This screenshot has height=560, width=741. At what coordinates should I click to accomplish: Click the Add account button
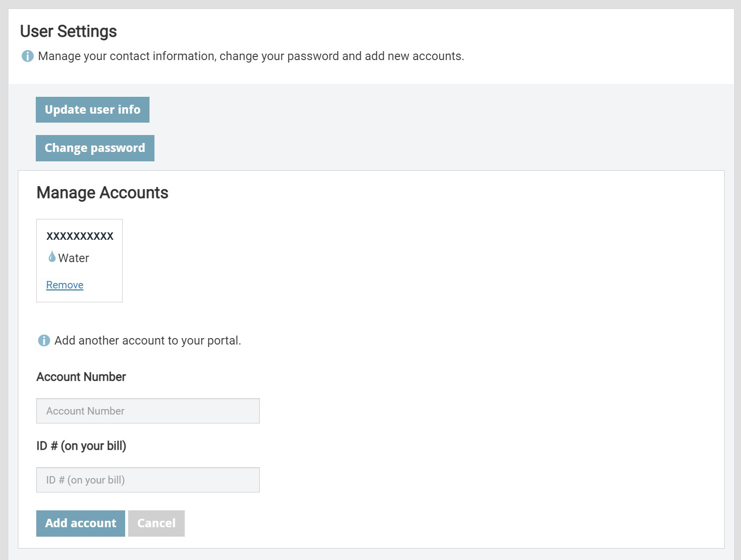tap(80, 523)
